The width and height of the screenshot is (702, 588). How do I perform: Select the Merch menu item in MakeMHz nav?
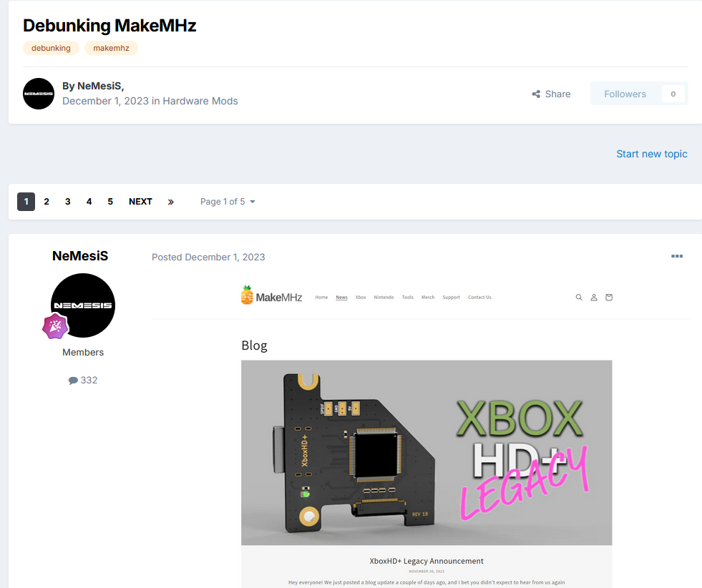[x=428, y=297]
